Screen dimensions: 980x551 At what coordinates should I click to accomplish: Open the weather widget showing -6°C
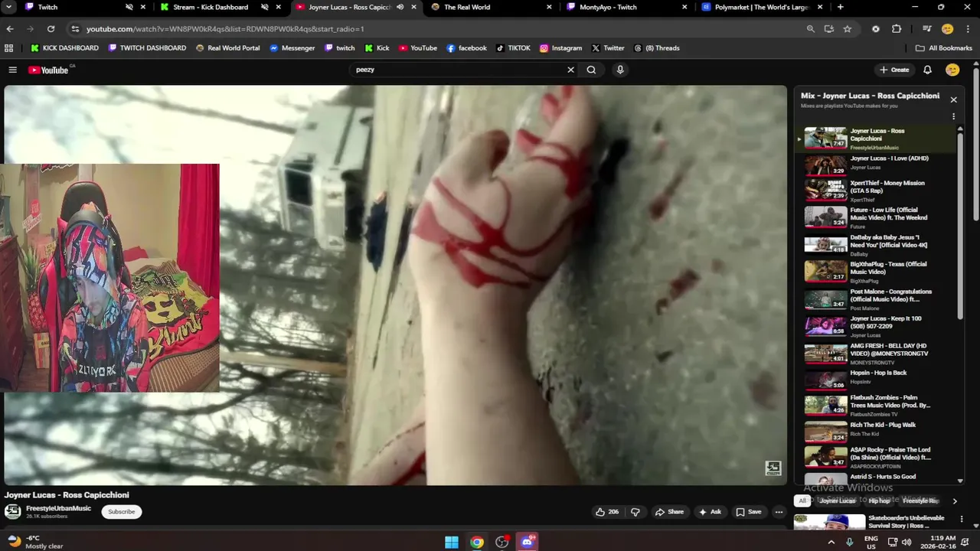click(x=35, y=542)
